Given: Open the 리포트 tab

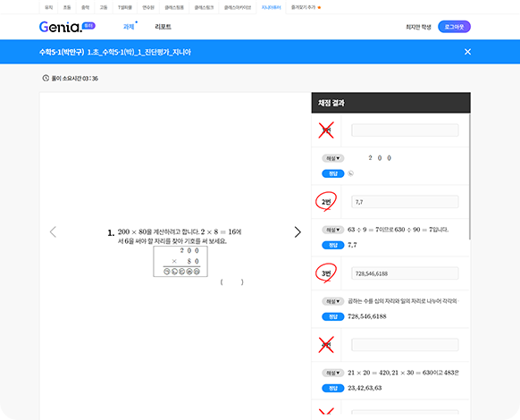Looking at the screenshot, I should click(x=163, y=27).
